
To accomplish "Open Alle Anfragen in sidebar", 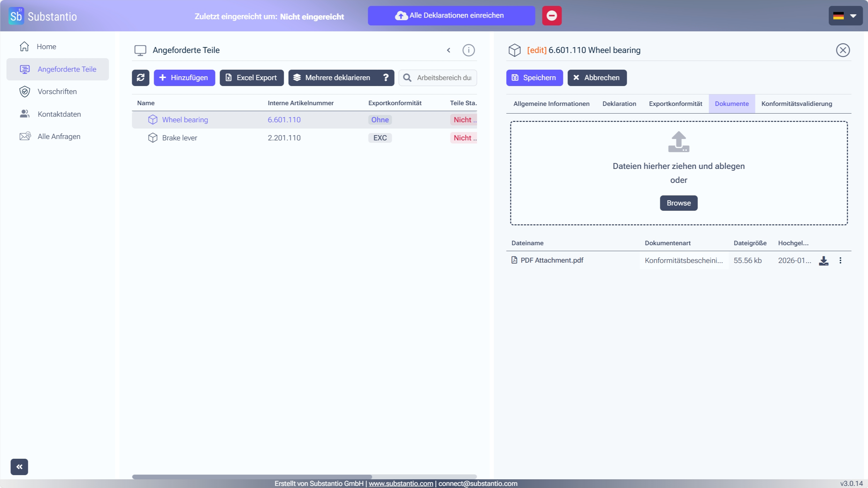I will pos(59,137).
